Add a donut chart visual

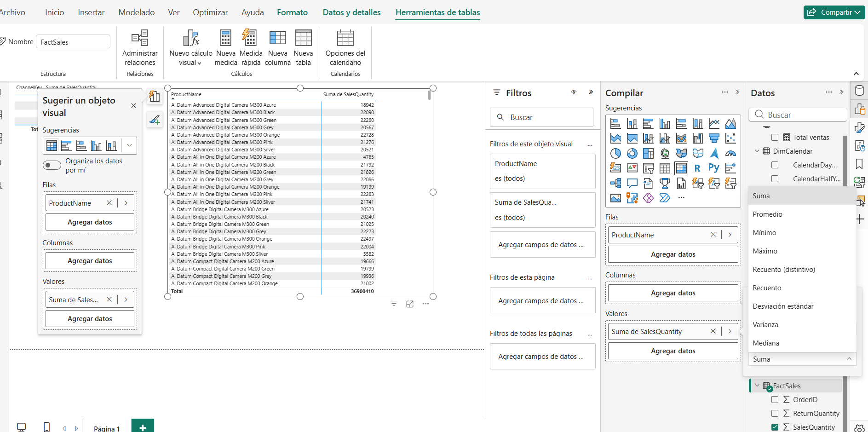[x=632, y=154]
